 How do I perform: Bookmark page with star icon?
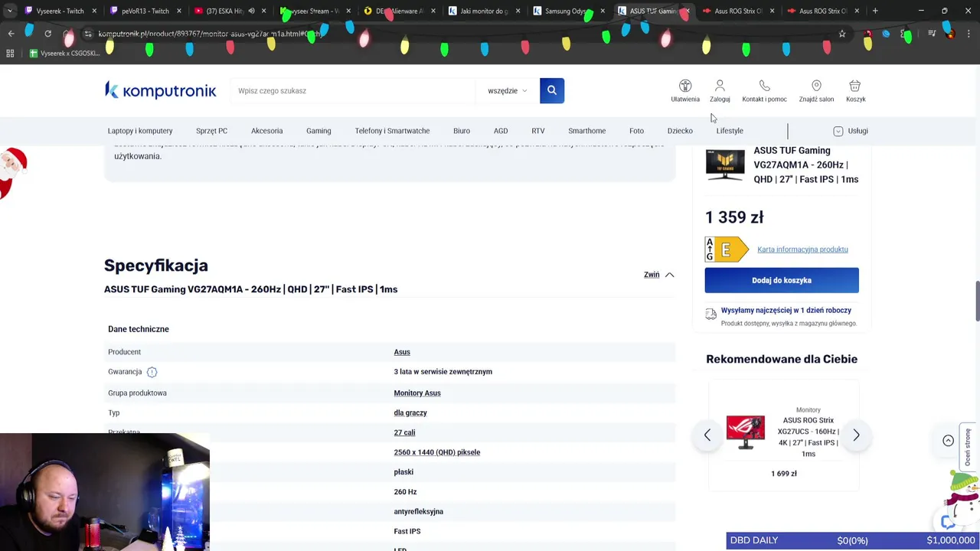842,34
